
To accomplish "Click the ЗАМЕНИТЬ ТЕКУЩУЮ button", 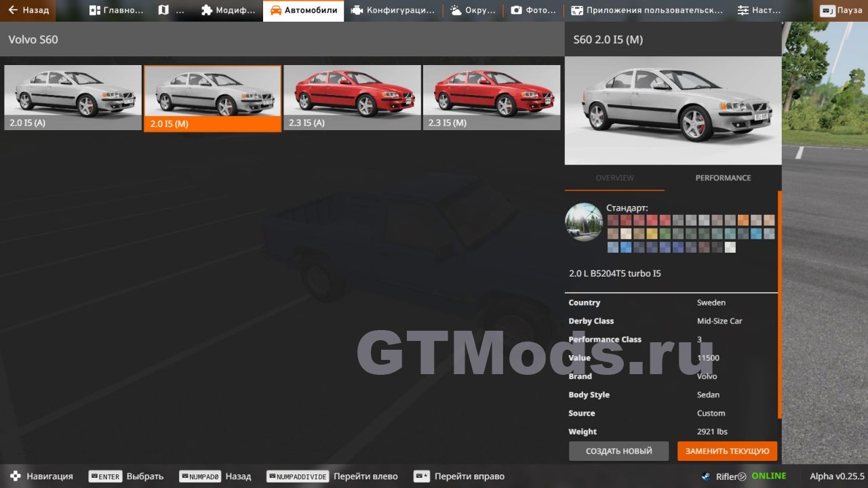I will tap(727, 451).
